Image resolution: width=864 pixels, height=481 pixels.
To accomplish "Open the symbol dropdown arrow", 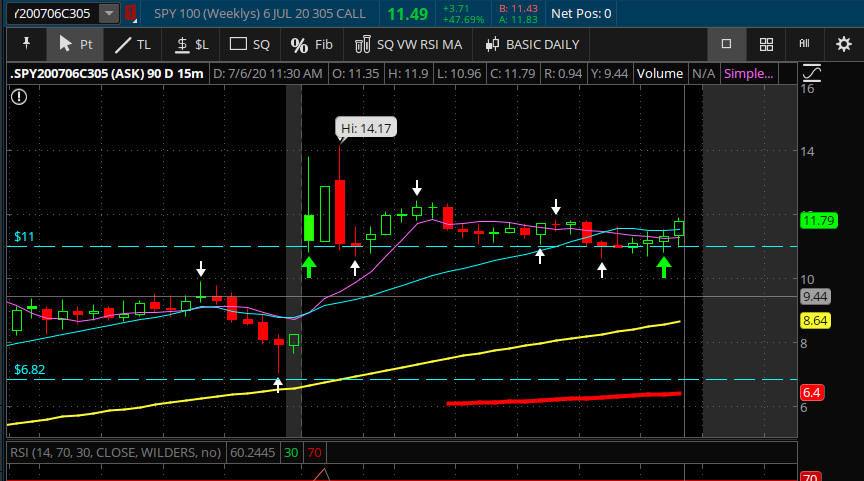I will coord(107,14).
